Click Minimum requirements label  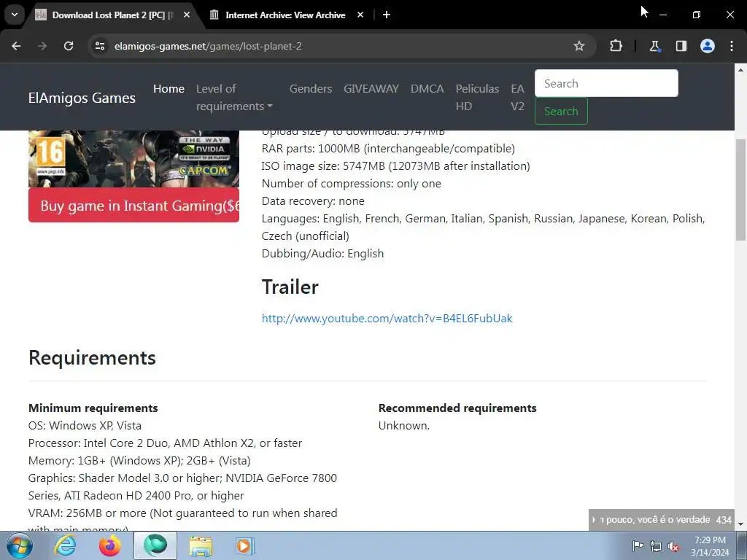click(93, 408)
